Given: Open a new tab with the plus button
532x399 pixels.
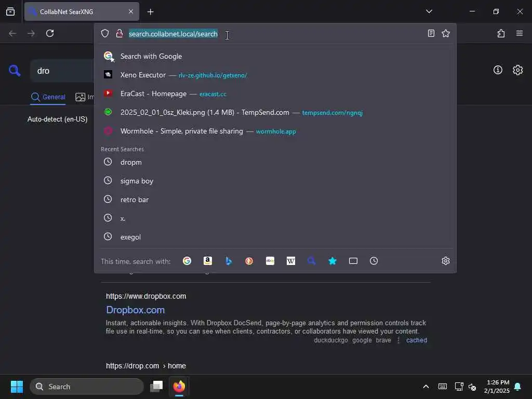Looking at the screenshot, I should (x=151, y=12).
